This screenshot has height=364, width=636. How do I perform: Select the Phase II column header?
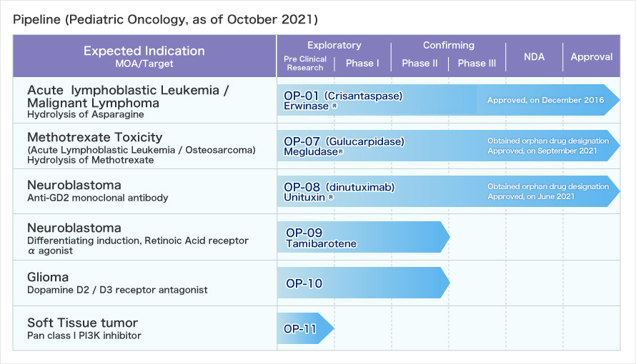click(419, 64)
